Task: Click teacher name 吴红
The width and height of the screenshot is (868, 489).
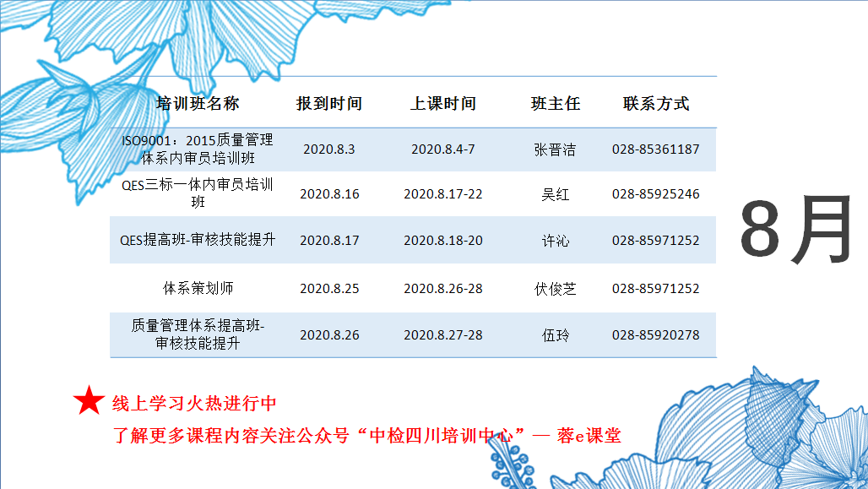Action: coord(556,194)
